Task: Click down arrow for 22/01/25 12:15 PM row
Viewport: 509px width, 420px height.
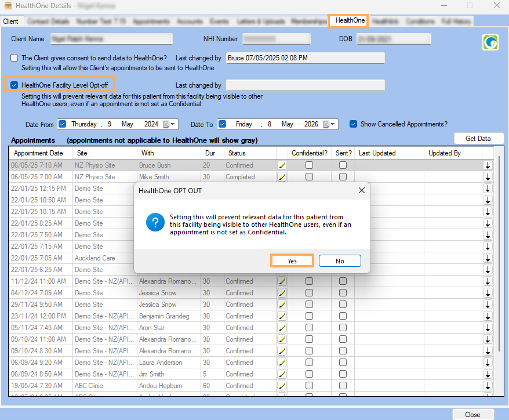Action: (488, 189)
